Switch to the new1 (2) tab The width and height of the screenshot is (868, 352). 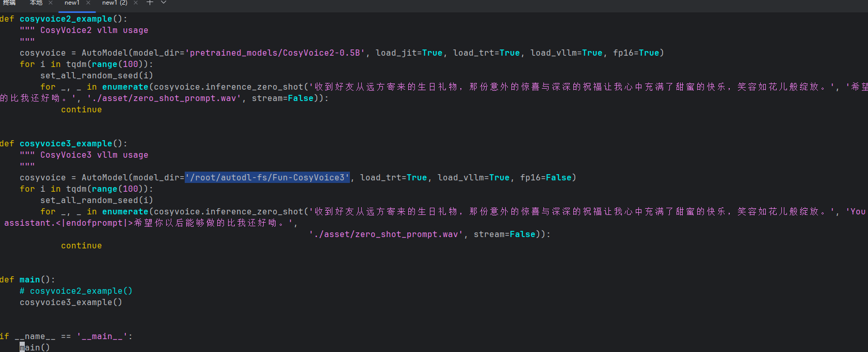[115, 3]
